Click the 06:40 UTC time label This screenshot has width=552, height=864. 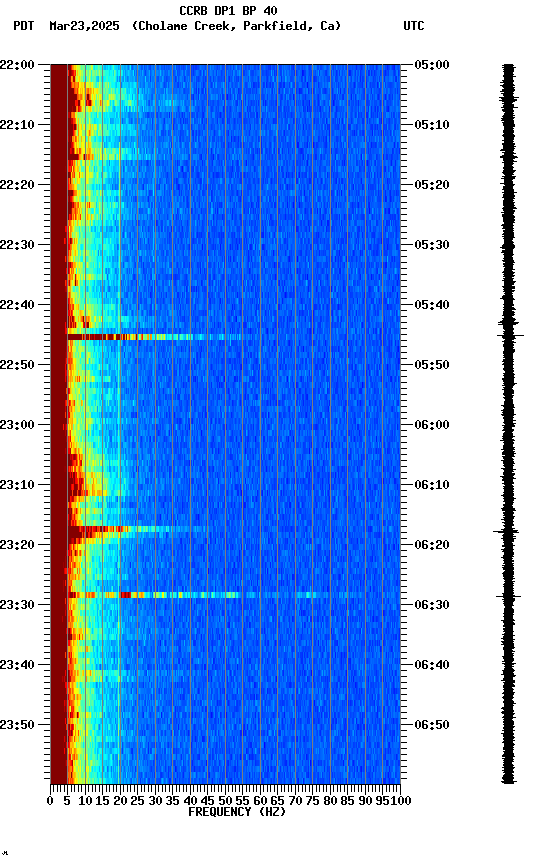pyautogui.click(x=432, y=666)
